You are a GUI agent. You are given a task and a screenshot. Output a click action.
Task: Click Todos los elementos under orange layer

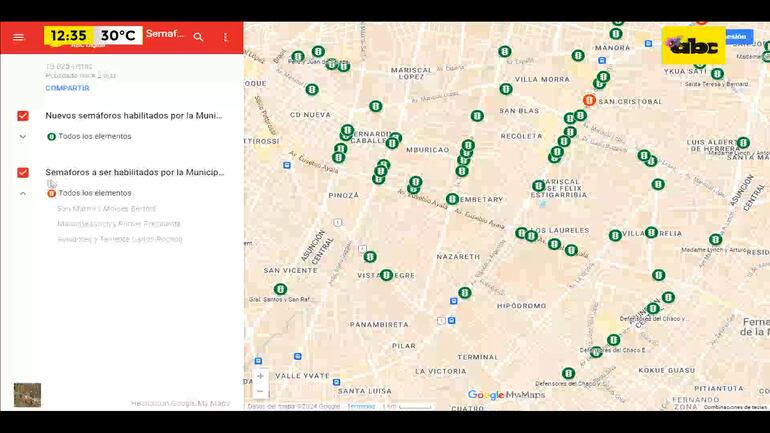click(94, 193)
